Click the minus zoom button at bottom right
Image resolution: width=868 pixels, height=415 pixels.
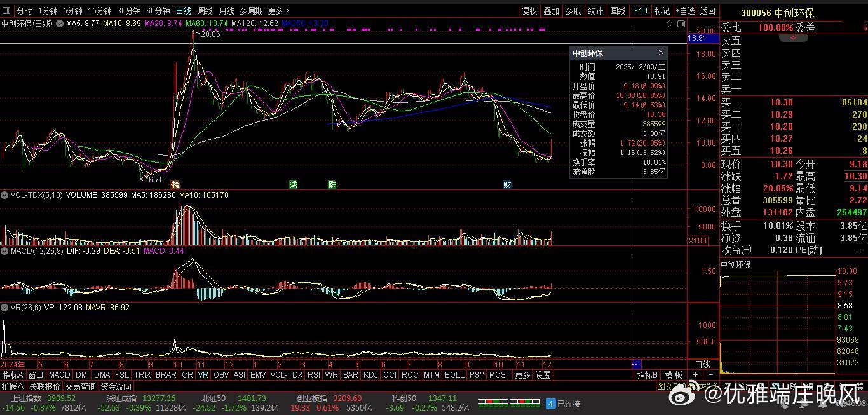tap(710, 375)
